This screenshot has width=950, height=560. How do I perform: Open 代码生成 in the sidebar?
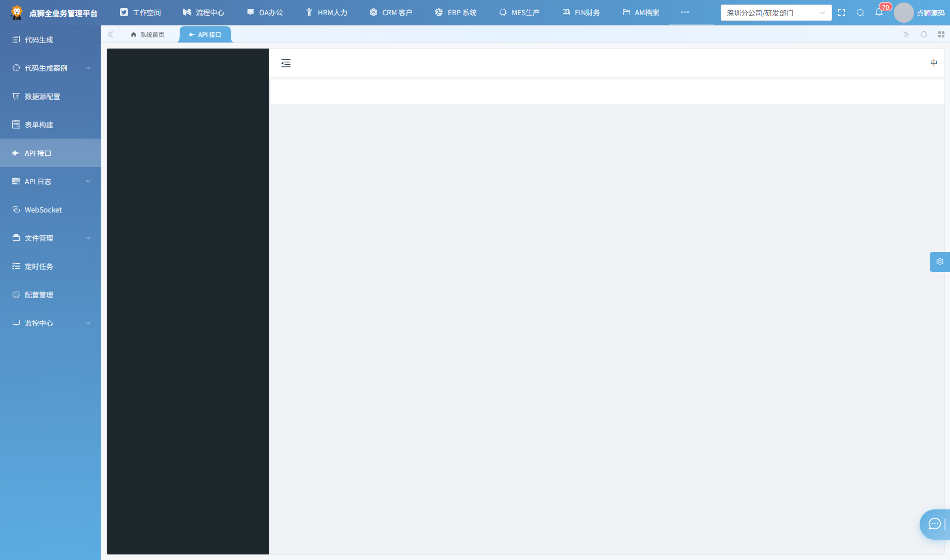click(x=51, y=39)
